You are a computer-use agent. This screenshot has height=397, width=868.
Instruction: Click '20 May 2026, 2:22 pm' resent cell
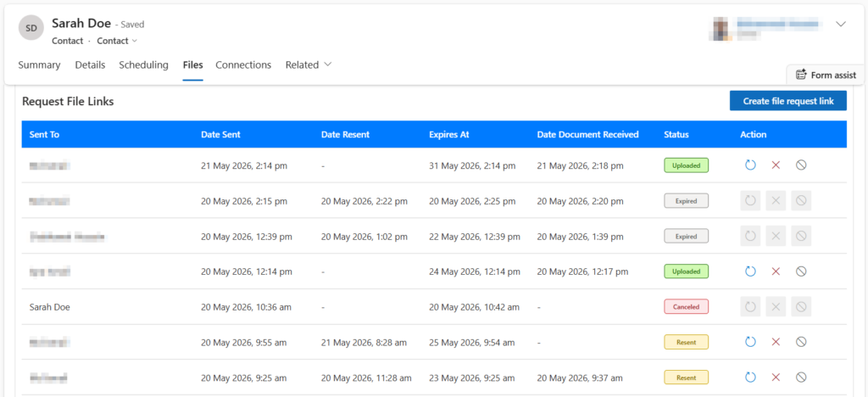pos(364,201)
